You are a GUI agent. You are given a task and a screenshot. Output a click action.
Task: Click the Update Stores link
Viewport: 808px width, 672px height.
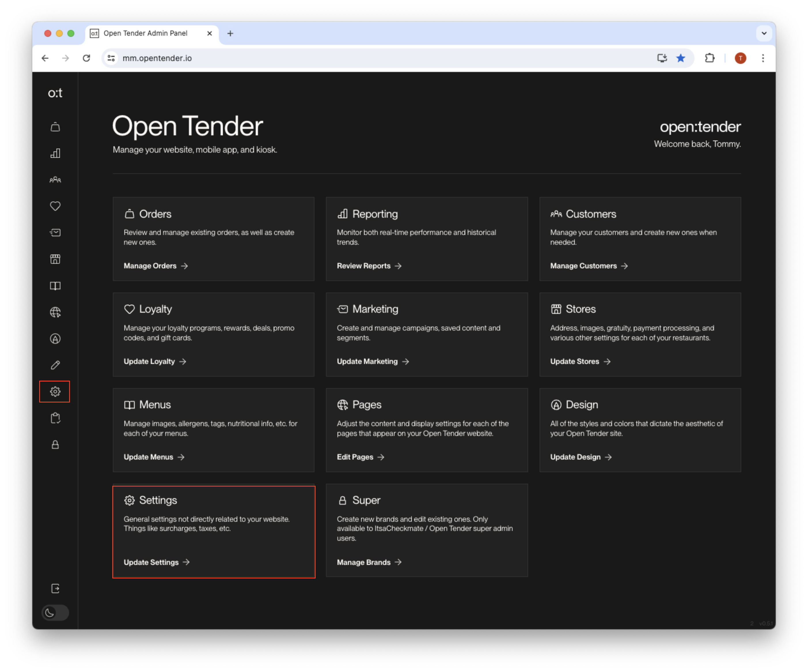580,361
